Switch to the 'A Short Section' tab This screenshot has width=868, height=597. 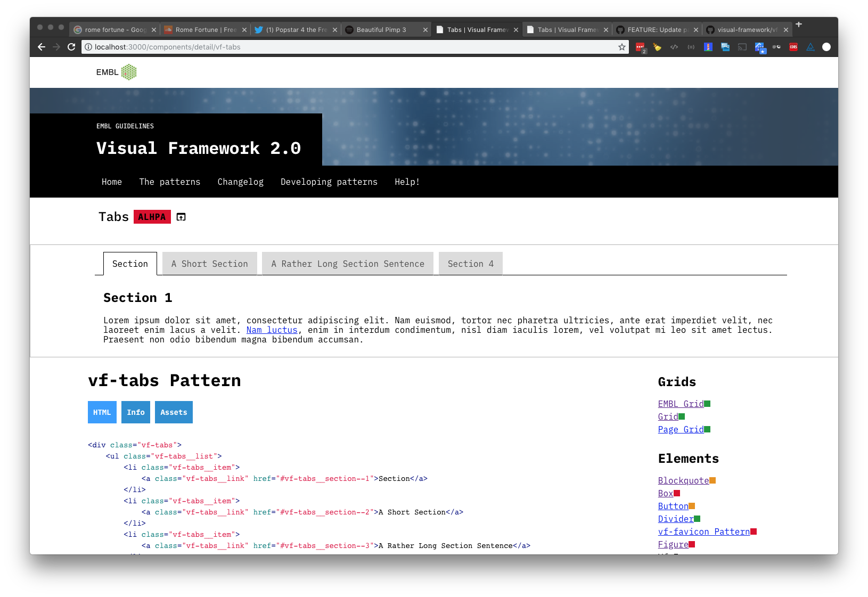click(209, 264)
